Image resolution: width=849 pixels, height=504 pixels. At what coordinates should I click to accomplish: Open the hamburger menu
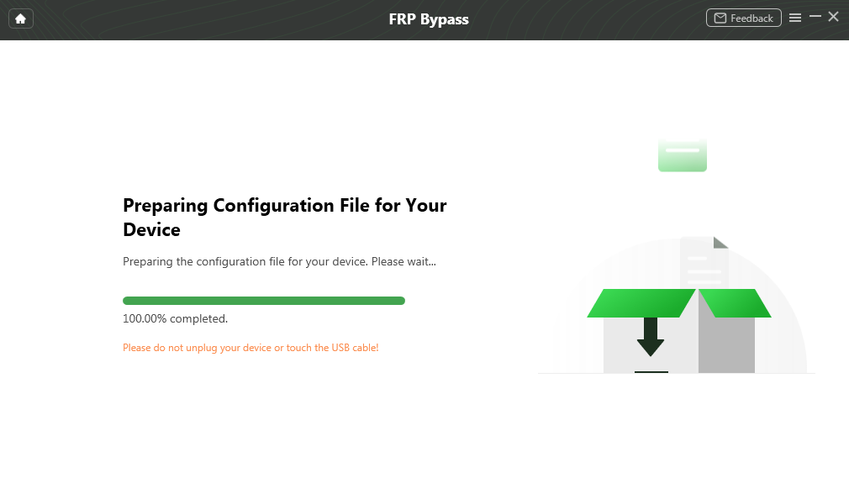coord(795,18)
